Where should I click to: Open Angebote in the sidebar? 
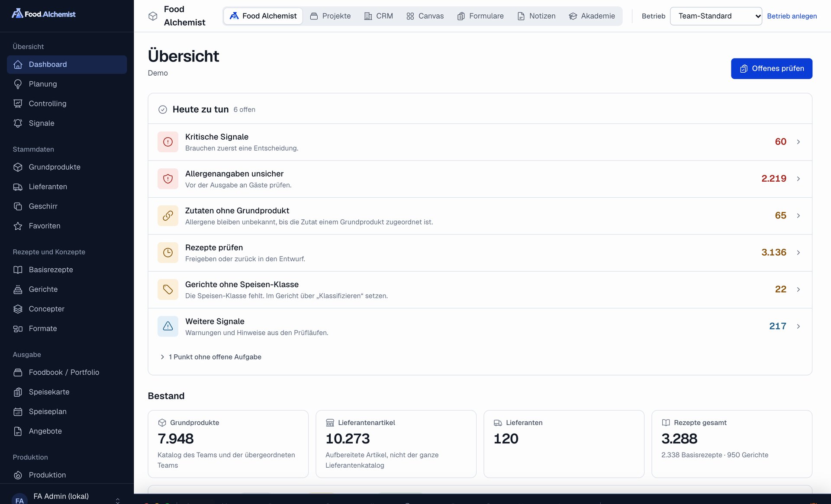[67, 431]
